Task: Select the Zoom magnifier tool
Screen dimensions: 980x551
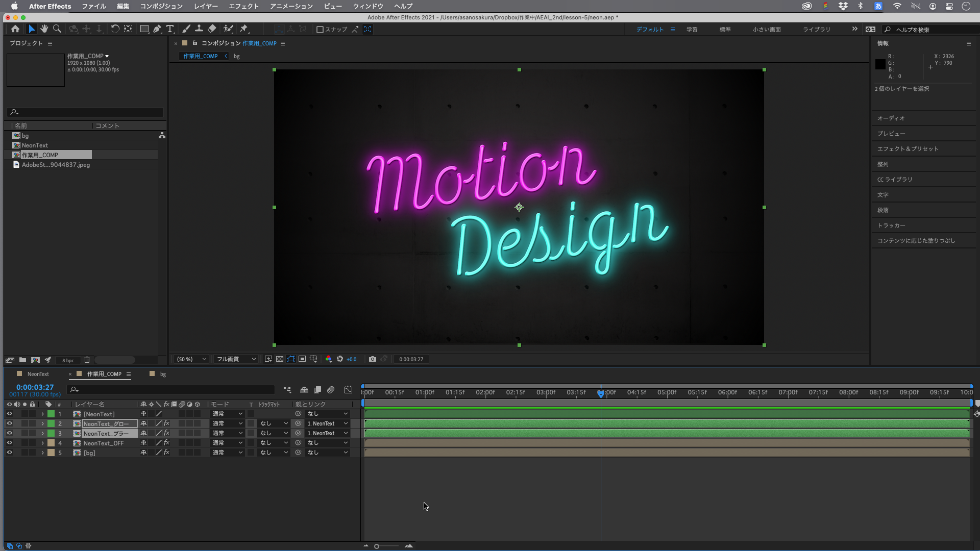Action: pos(57,29)
